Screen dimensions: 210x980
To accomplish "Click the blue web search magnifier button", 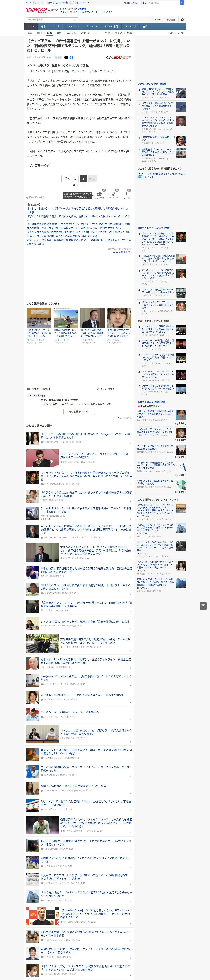I will [x=182, y=3].
